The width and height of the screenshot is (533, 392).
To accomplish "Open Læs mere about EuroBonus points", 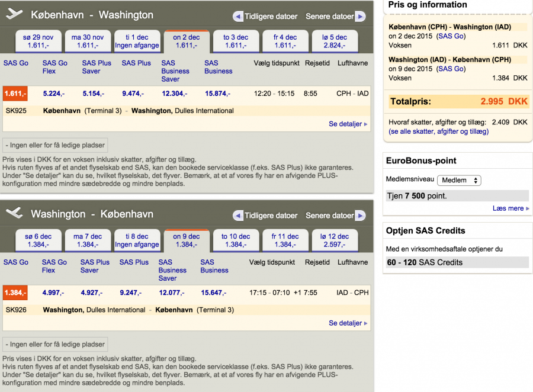I will (510, 208).
